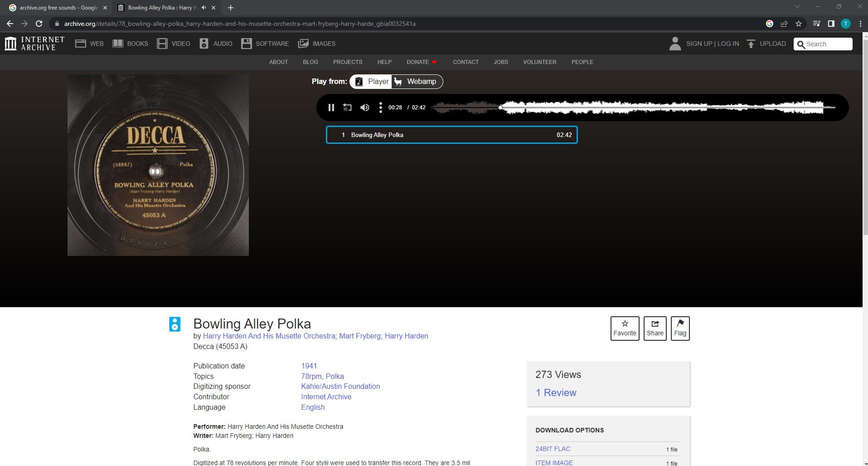Jump to the 1 Review link
The height and width of the screenshot is (466, 868).
pos(556,393)
